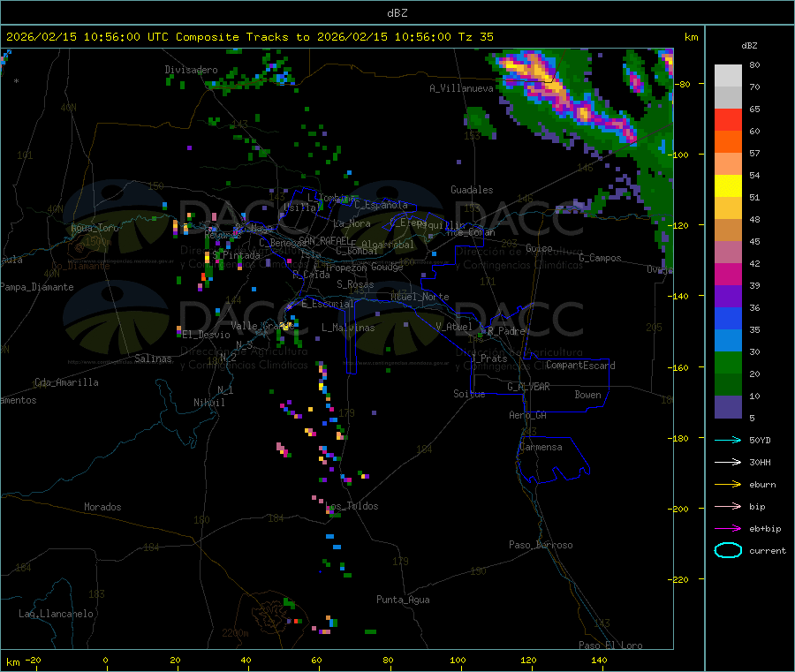
Task: Click the Morados place label
Action: (x=102, y=507)
